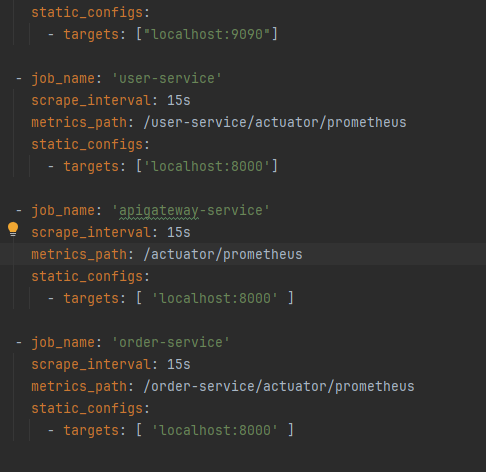Click job_name key of order-service block
This screenshot has width=486, height=472.
click(63, 343)
